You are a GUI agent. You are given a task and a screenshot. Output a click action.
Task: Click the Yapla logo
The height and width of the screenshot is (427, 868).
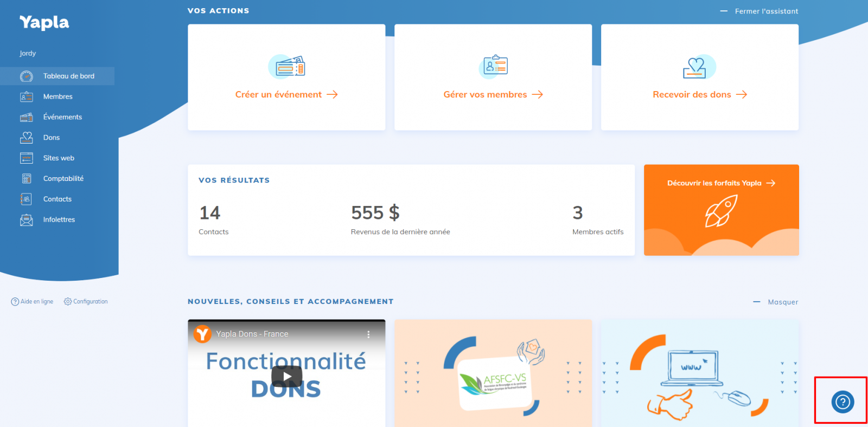[x=44, y=22]
